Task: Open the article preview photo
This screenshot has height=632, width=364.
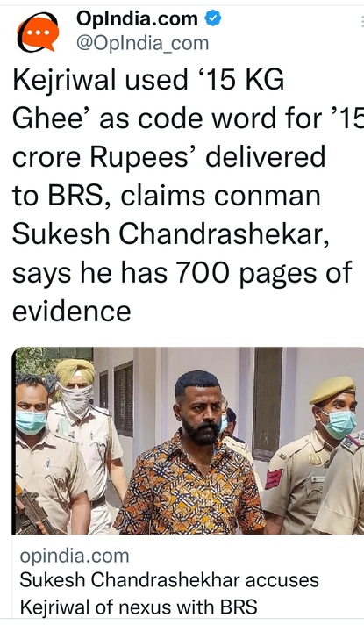Action: tap(188, 441)
